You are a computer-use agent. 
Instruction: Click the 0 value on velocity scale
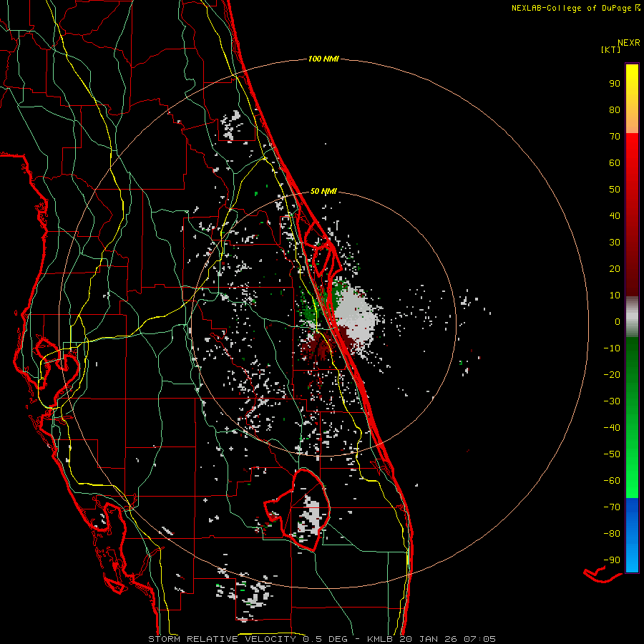(x=618, y=321)
